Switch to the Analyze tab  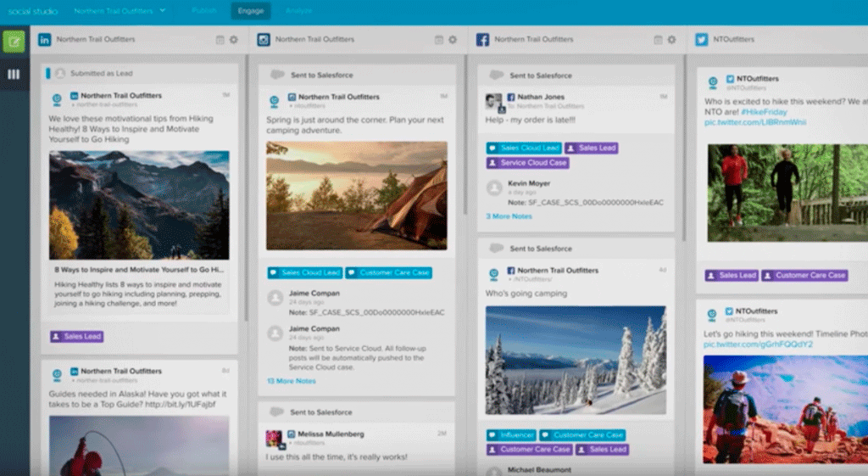click(299, 10)
